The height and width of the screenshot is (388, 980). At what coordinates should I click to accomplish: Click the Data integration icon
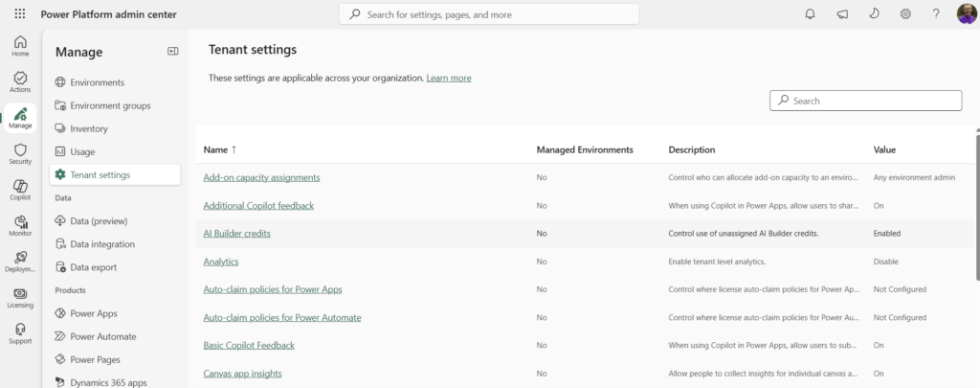click(x=60, y=244)
